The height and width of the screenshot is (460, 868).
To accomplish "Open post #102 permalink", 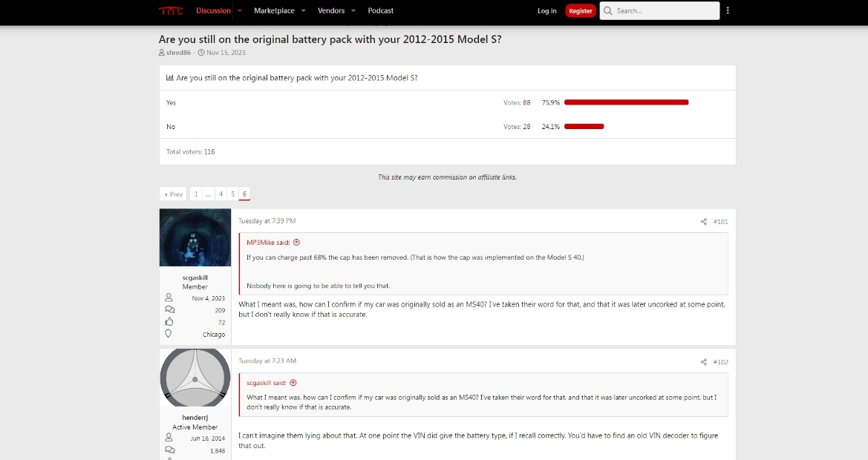I will coord(721,362).
